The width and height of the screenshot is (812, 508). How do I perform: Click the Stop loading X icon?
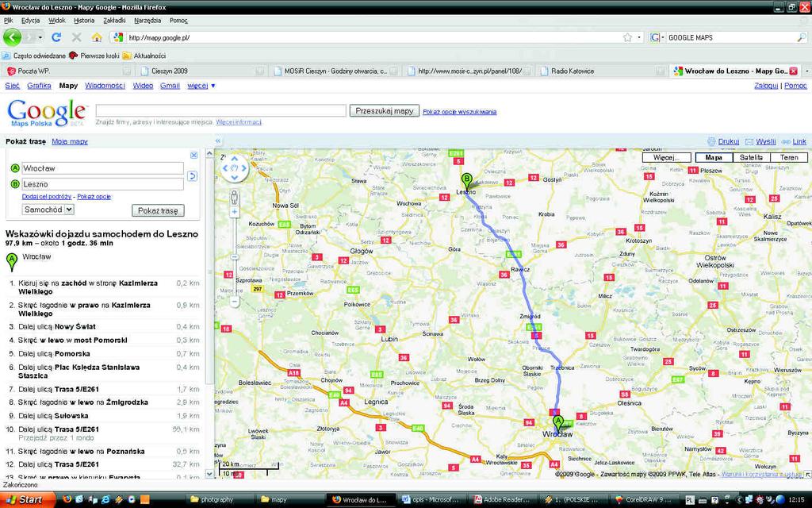tap(77, 37)
